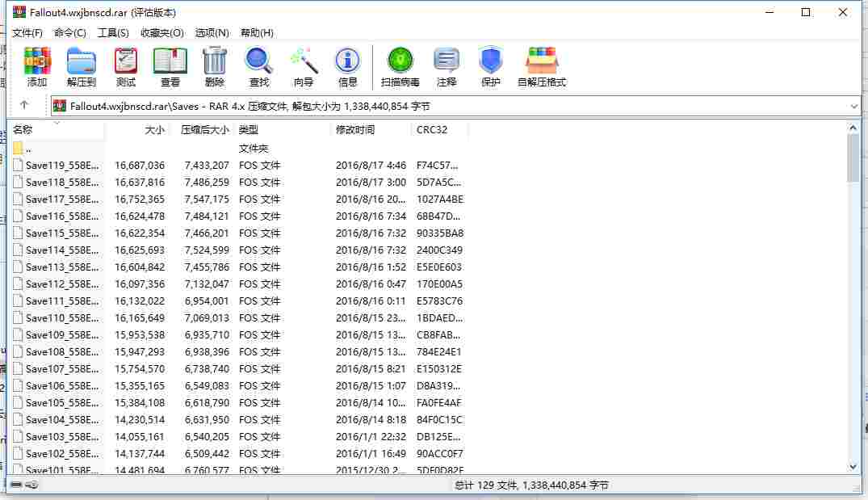Select file Save105_558E
This screenshot has height=500, width=868.
[x=62, y=403]
